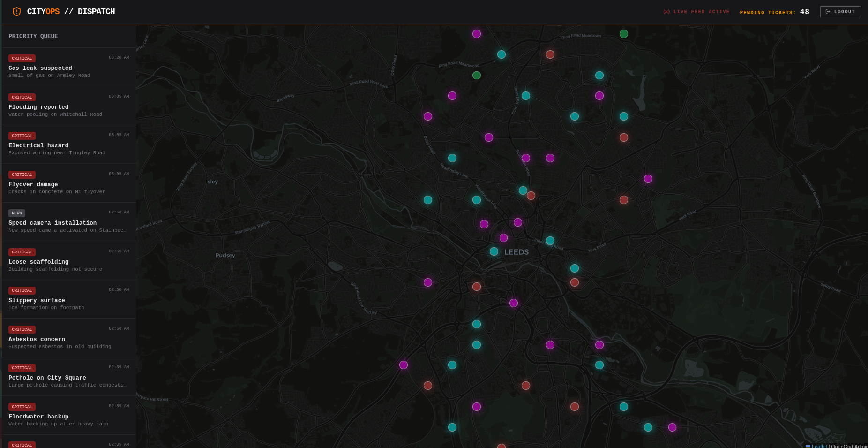Click 'Water backing up after heavy rain' description

(58, 424)
